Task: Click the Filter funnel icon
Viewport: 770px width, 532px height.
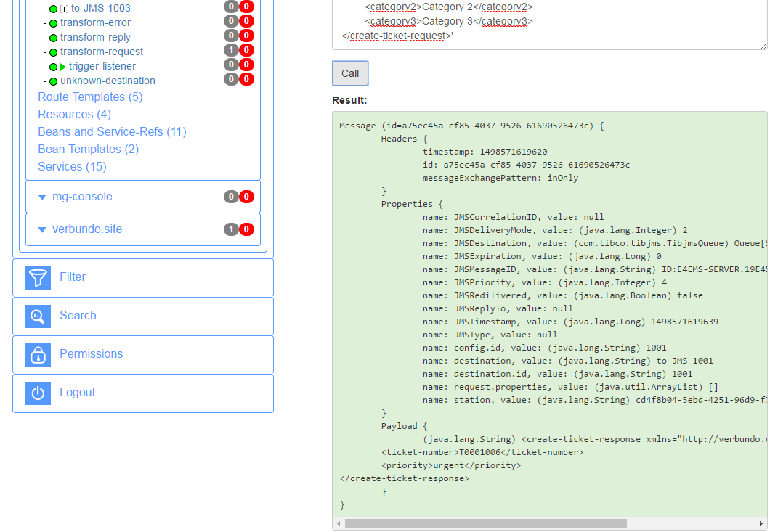Action: click(38, 277)
